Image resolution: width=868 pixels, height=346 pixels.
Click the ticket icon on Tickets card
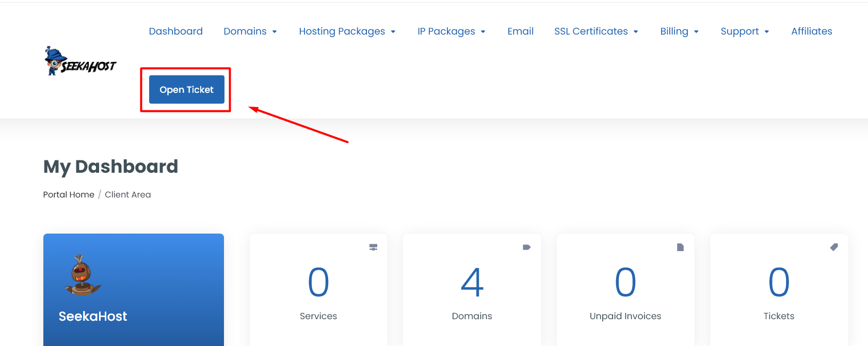point(834,248)
